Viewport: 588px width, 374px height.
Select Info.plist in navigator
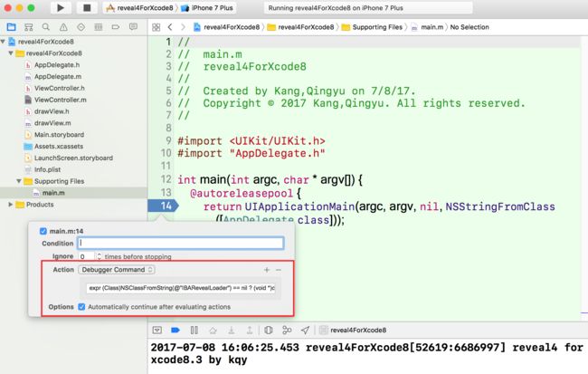(x=47, y=169)
